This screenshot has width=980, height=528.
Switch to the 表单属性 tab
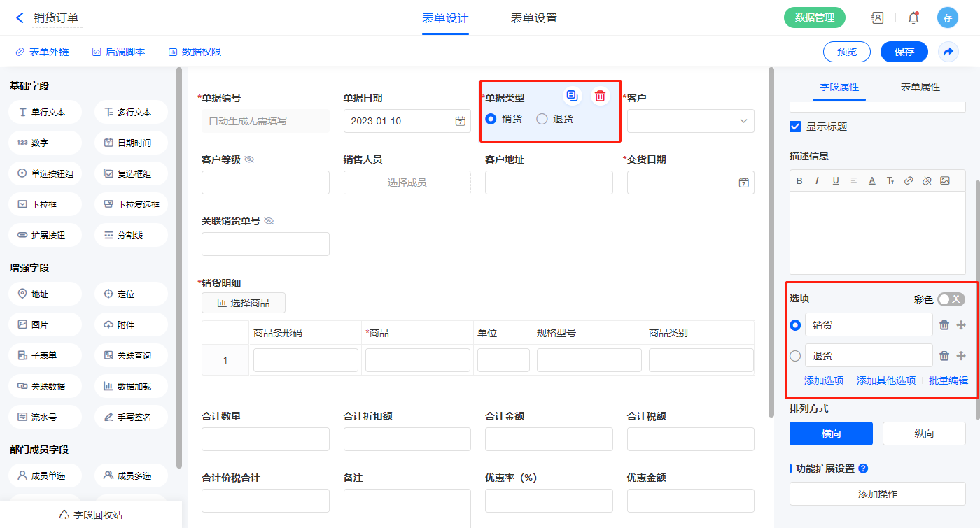pos(920,87)
